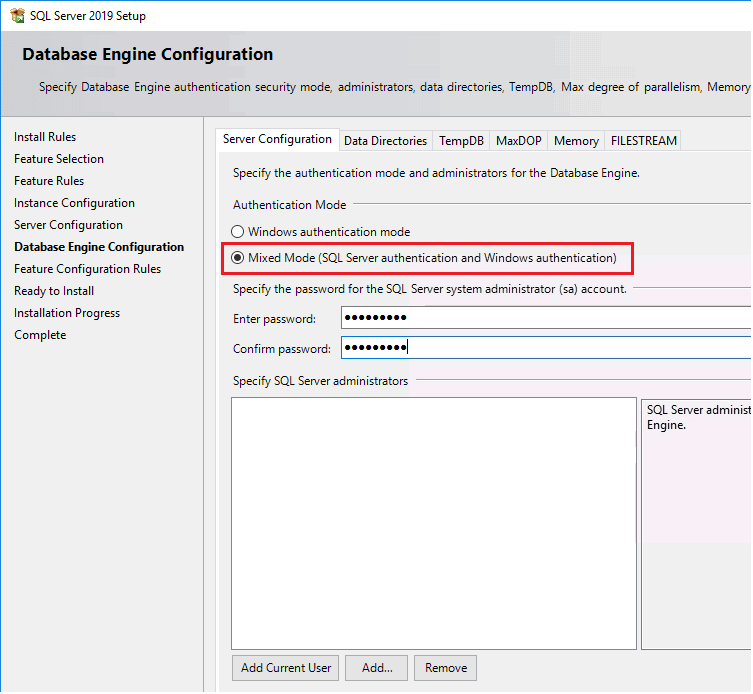
Task: Click the Enter password label
Action: coord(274,319)
